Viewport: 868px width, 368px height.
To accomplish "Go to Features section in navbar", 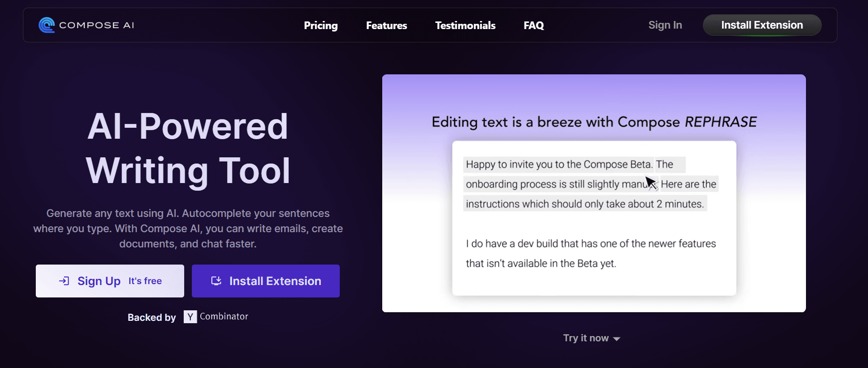I will click(x=387, y=25).
